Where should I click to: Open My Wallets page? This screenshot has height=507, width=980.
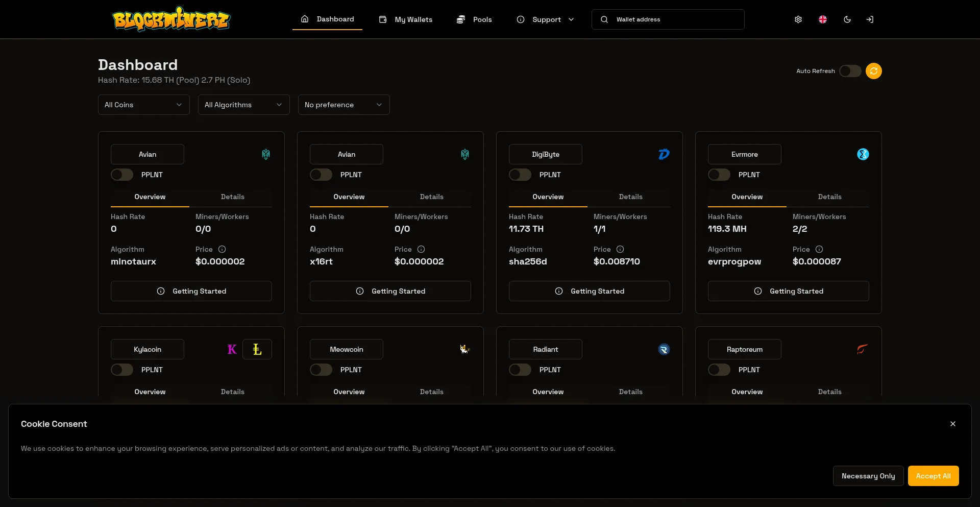[x=406, y=19]
